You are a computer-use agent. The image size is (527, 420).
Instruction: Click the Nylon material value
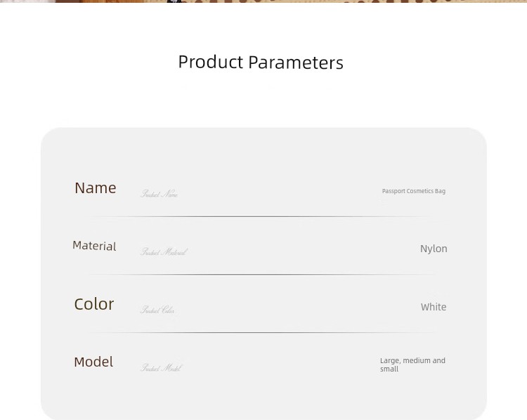tap(434, 249)
